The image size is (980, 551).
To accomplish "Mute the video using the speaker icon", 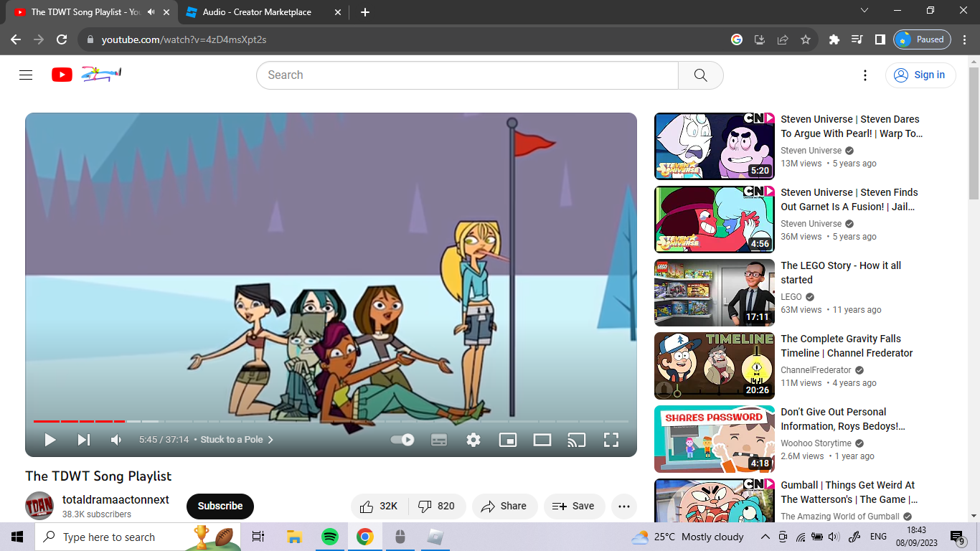I will click(116, 440).
